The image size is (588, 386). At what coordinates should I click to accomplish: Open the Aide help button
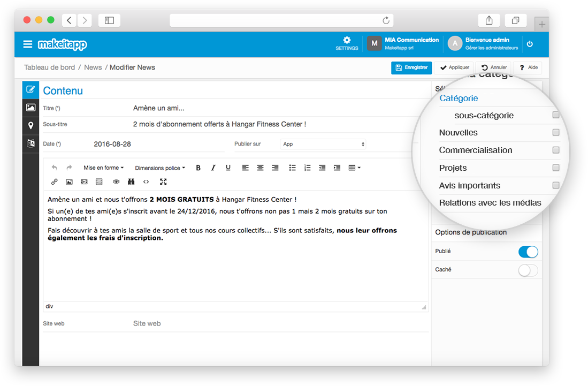(x=529, y=67)
